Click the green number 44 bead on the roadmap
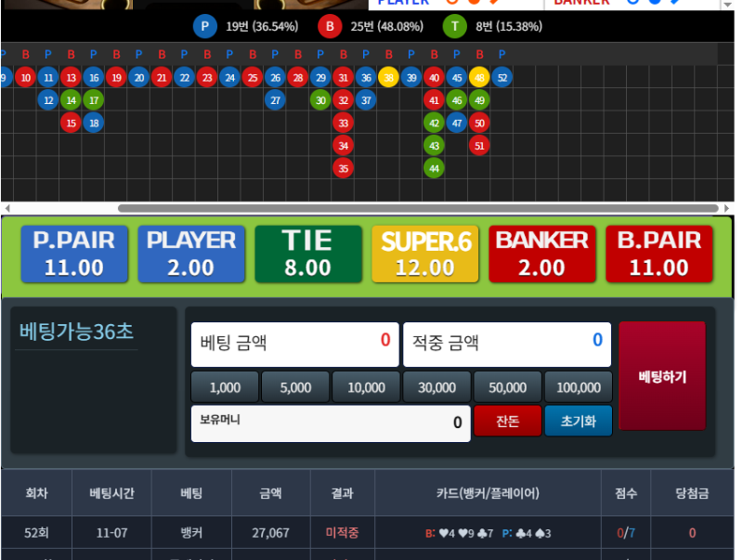Screen dimensions: 743x560 point(434,168)
